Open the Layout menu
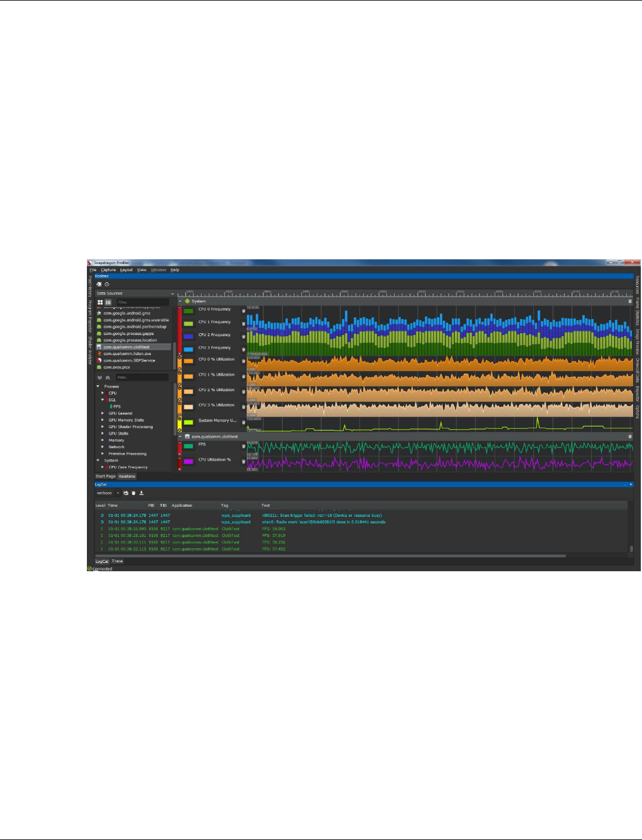 [127, 270]
